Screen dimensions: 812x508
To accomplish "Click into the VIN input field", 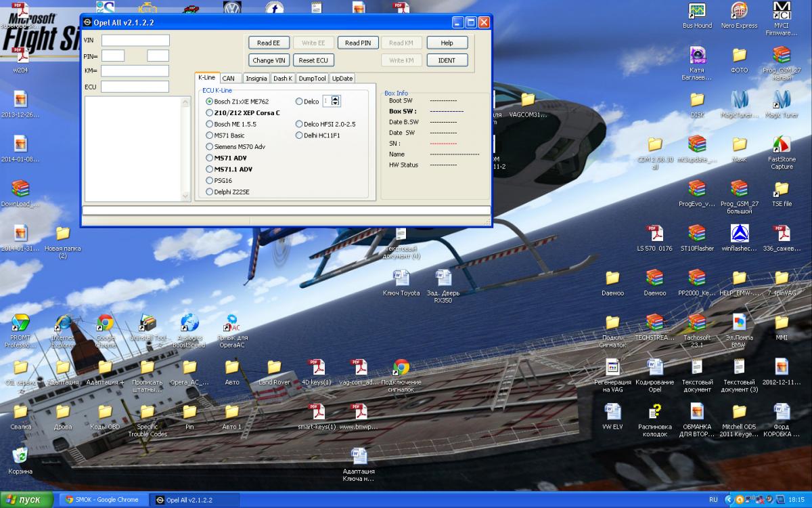I will click(135, 40).
